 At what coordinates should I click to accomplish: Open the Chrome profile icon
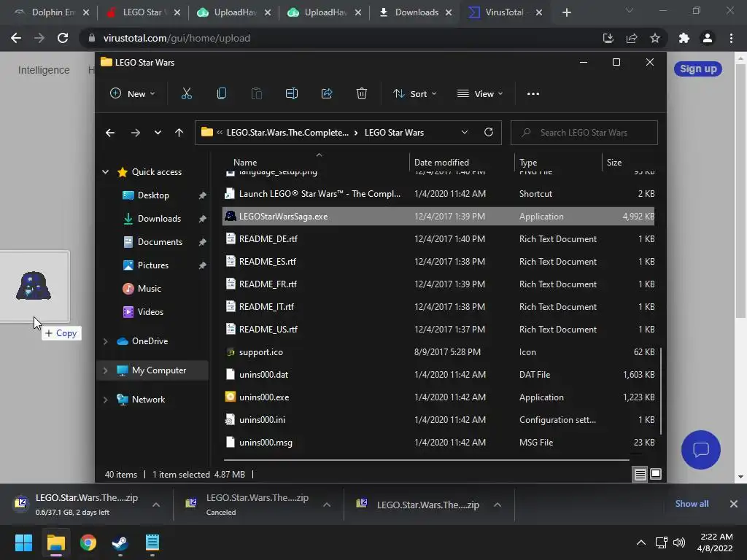(x=708, y=38)
